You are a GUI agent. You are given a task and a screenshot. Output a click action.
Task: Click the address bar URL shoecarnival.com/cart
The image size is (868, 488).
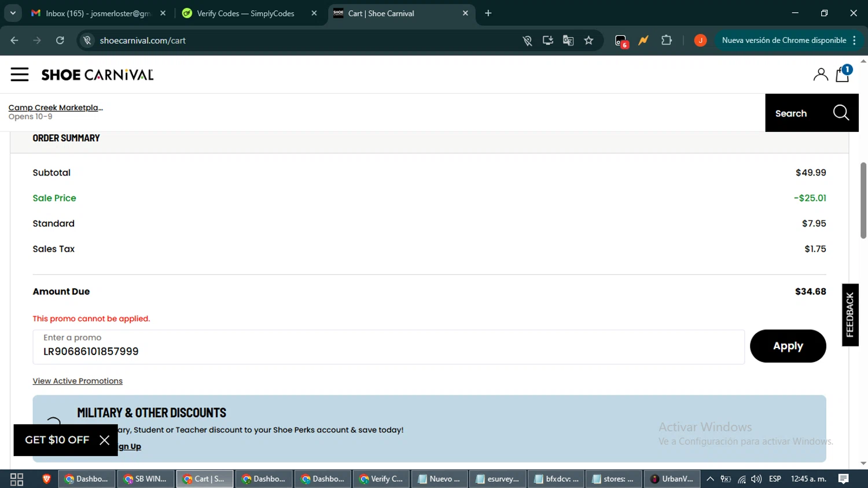(142, 41)
